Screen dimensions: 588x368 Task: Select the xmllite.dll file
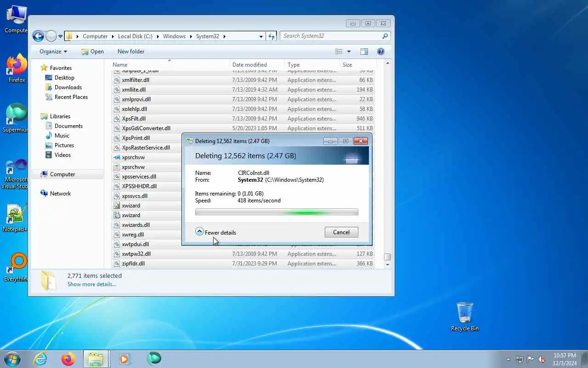click(243, 90)
